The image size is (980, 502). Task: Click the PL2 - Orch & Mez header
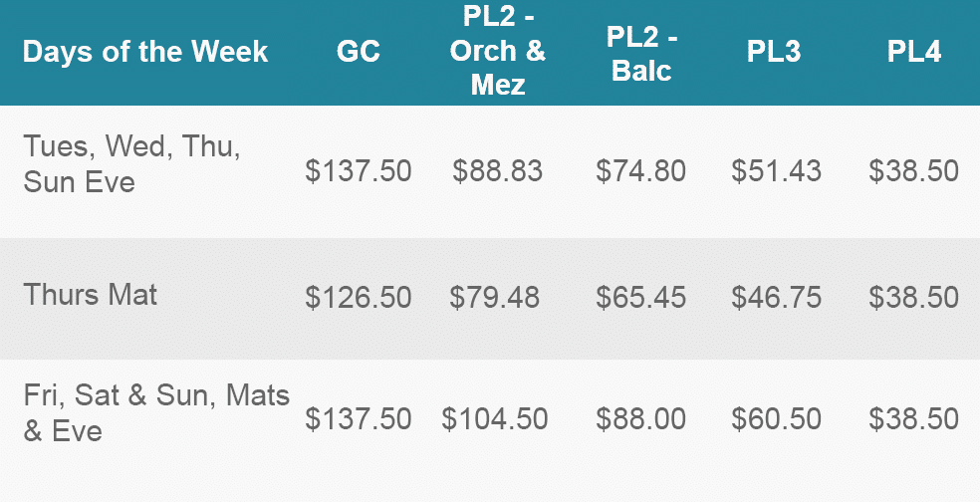pos(498,51)
